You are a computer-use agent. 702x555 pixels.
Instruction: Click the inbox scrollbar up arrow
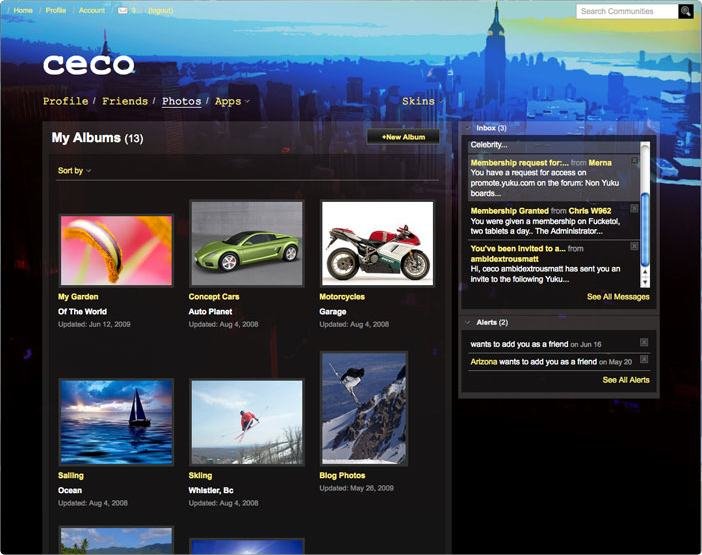pos(645,272)
